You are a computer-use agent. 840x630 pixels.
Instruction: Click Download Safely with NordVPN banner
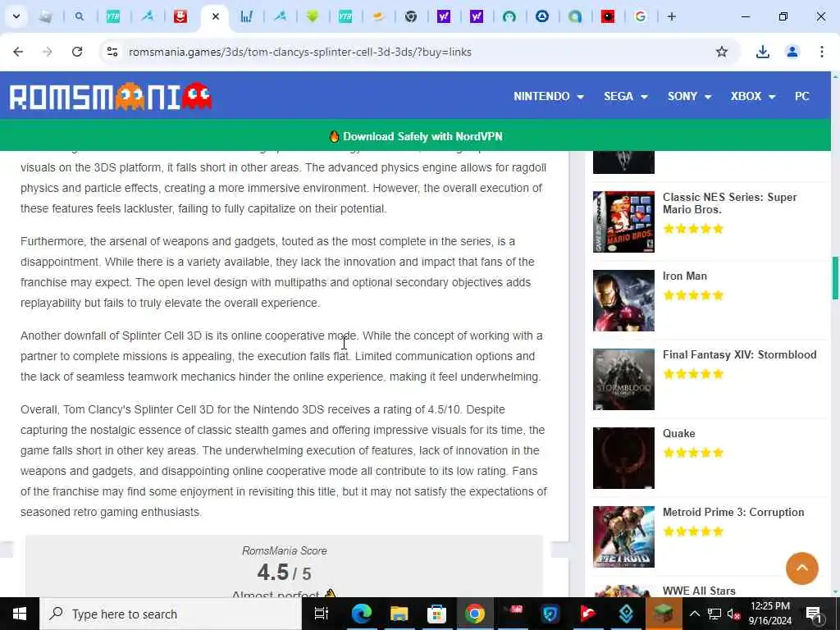pos(416,137)
